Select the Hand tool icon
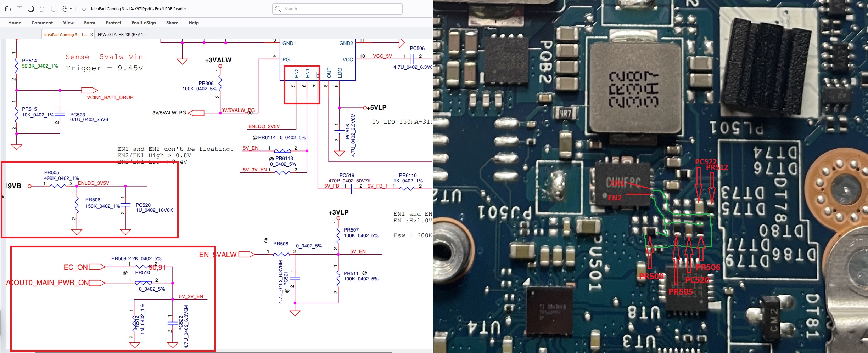The width and height of the screenshot is (868, 353). 65,9
